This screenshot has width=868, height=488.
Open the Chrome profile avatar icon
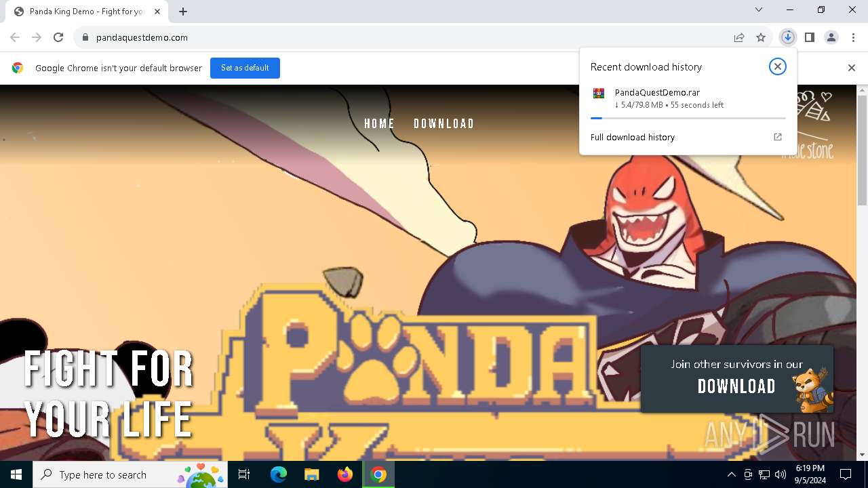831,37
